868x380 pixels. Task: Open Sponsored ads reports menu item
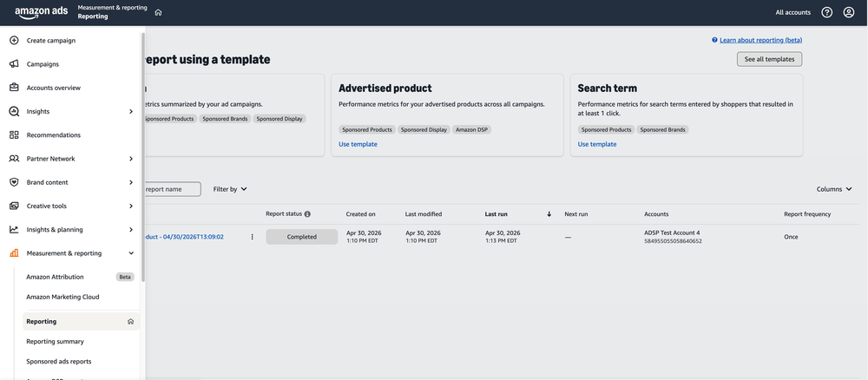(59, 361)
